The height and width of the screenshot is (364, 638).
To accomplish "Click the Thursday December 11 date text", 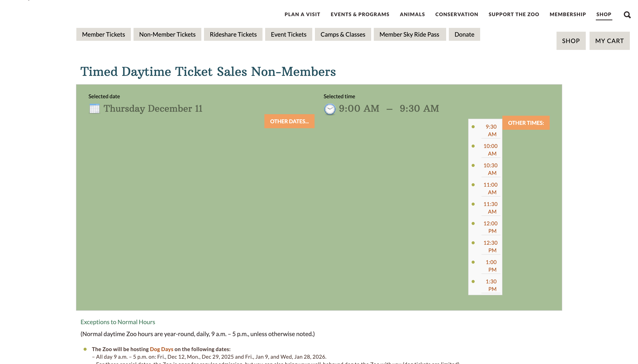I will pos(153,108).
